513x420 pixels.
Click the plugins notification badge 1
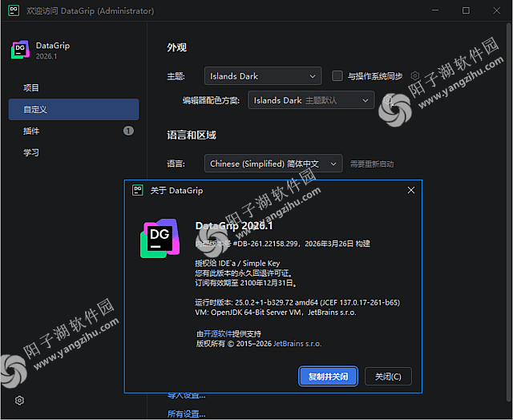[x=128, y=131]
